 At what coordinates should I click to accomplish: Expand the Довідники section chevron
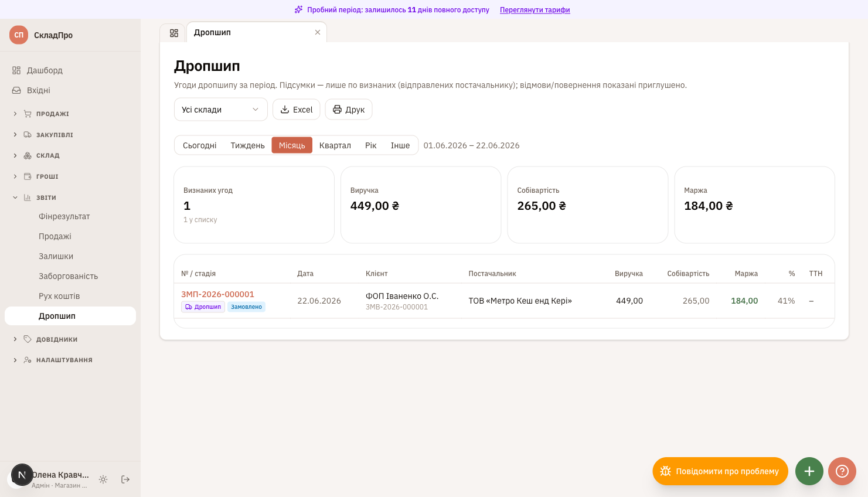15,339
